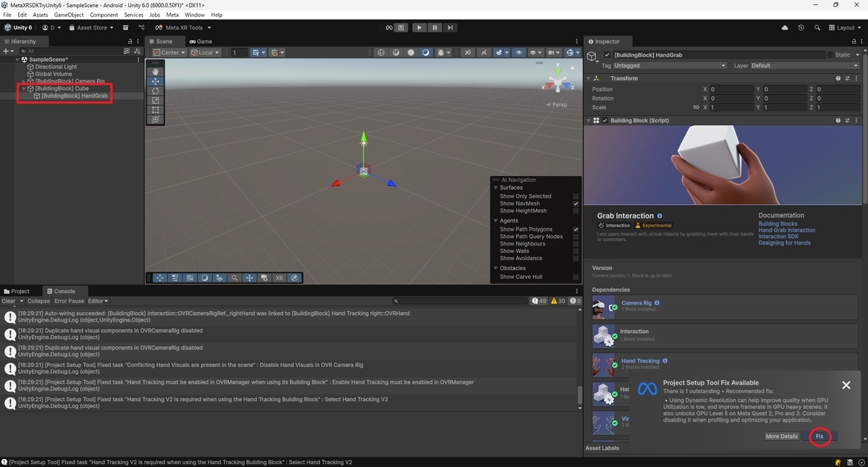Open Unity Cloud from cloud icon
Viewport: 868px width, 467px height.
[785, 28]
